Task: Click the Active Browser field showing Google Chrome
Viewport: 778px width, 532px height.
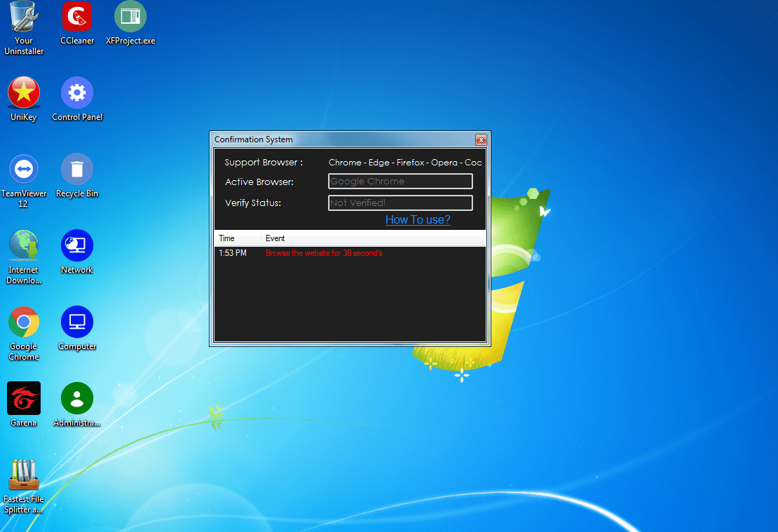Action: pos(400,181)
